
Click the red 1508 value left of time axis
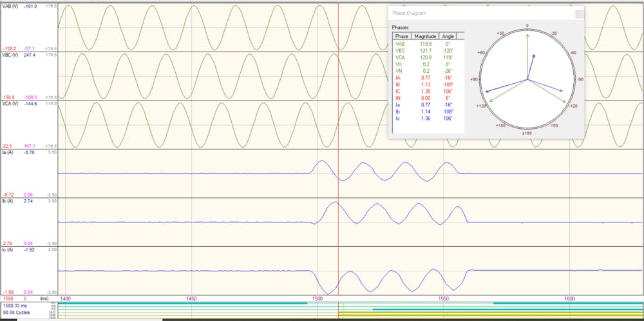click(x=8, y=298)
